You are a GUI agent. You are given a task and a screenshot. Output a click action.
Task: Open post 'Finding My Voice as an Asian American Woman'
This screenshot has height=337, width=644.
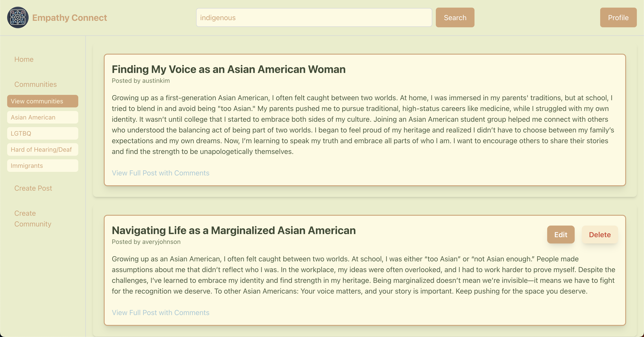tap(229, 69)
